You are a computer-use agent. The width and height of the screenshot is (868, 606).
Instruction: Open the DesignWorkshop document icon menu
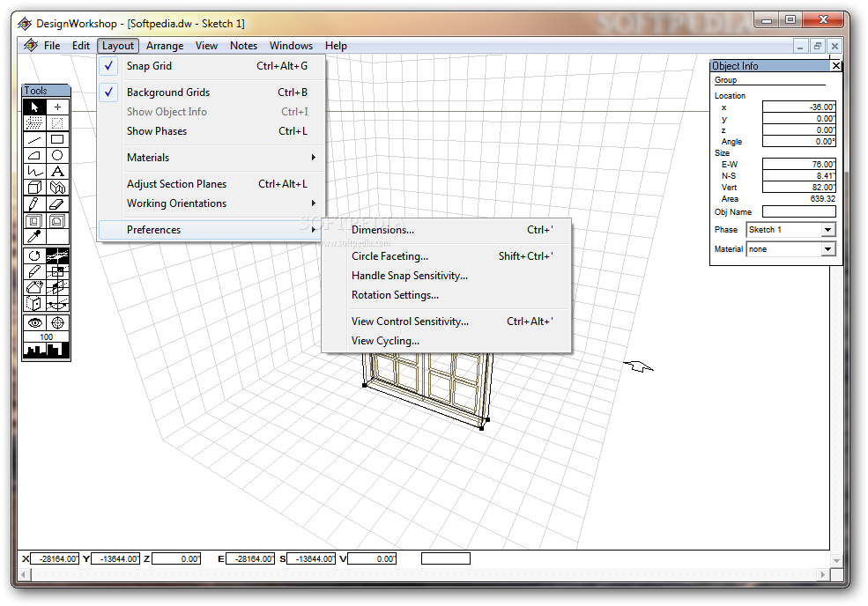tap(31, 46)
